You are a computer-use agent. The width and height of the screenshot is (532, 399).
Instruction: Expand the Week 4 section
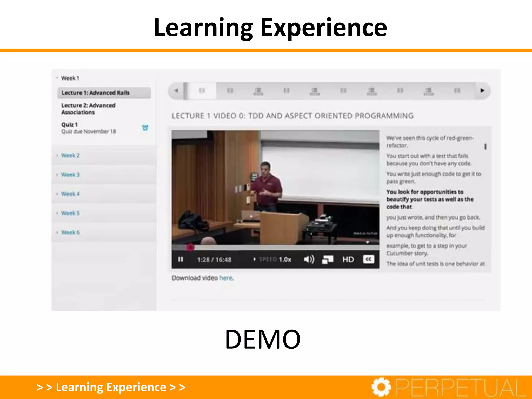pyautogui.click(x=70, y=194)
